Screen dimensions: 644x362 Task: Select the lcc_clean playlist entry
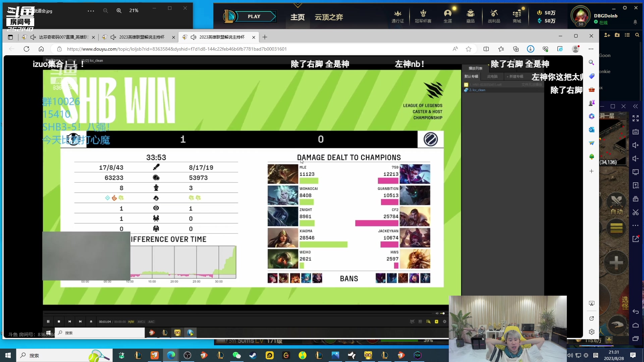[477, 90]
